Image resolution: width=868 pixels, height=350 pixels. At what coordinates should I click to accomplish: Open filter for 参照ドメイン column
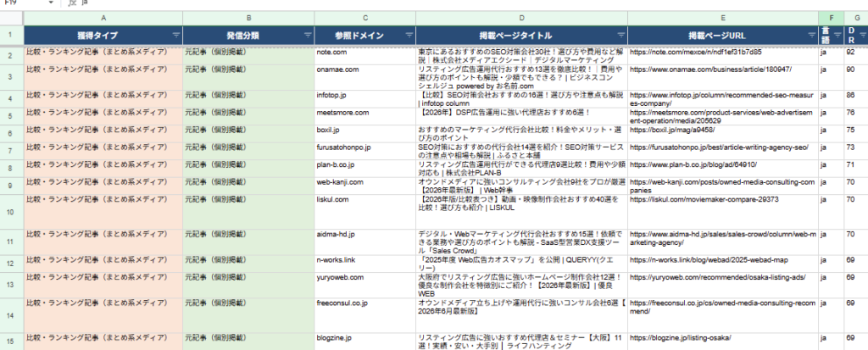(409, 36)
